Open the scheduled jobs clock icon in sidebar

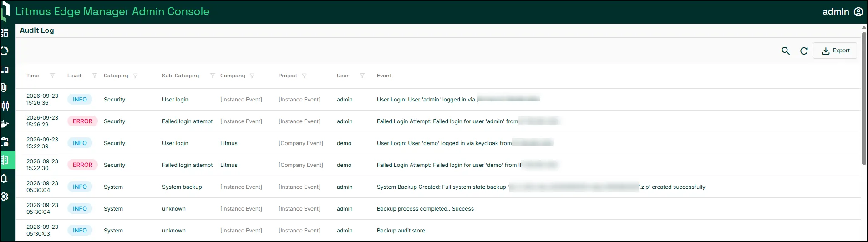(5, 142)
